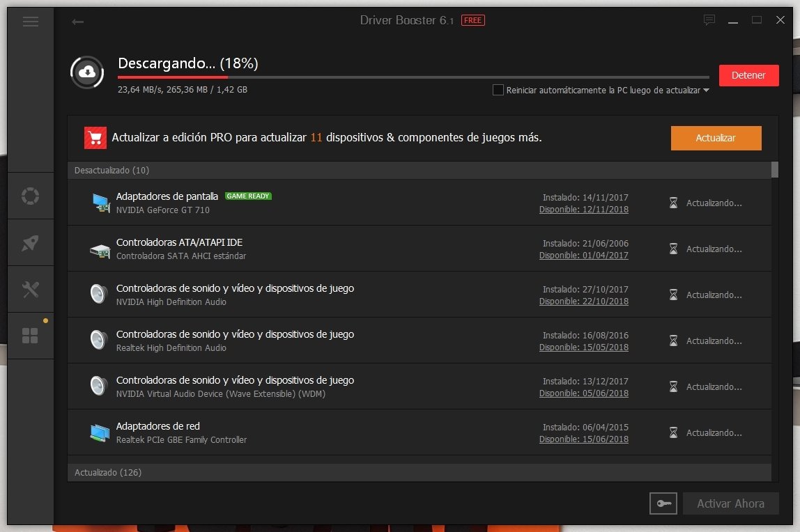Click the orange Actualizar button
Screen dimensions: 800x532
point(716,138)
